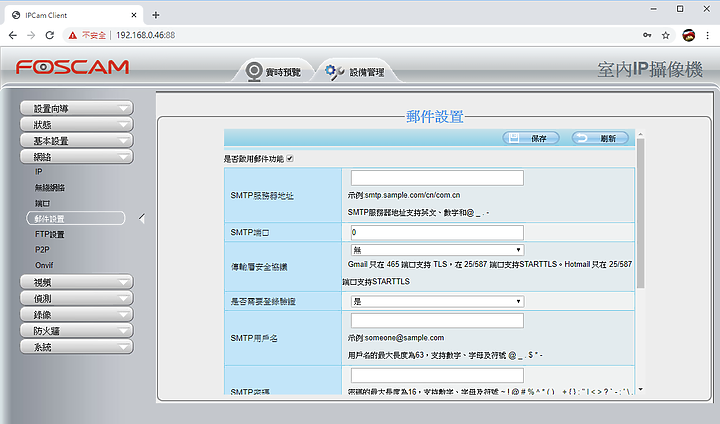Collapse the network menu (網絡)
Viewport: 720px width, 424px height.
pyautogui.click(x=77, y=157)
